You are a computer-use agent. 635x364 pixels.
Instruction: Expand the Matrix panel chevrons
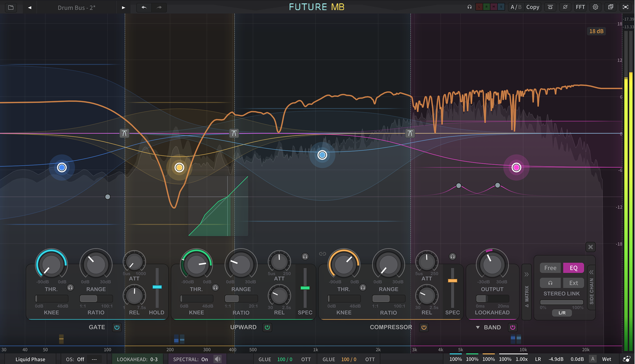[526, 274]
